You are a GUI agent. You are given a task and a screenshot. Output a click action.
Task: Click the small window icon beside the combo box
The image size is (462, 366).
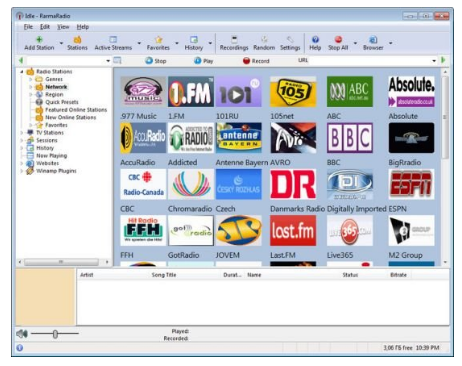117,60
